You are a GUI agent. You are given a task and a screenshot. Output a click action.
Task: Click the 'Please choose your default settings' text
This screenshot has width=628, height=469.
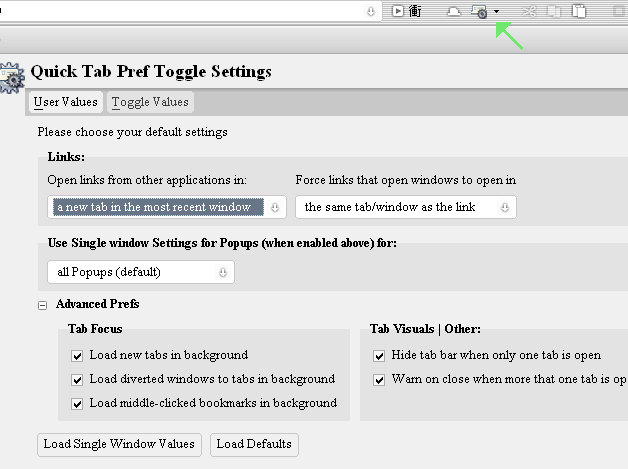click(133, 132)
